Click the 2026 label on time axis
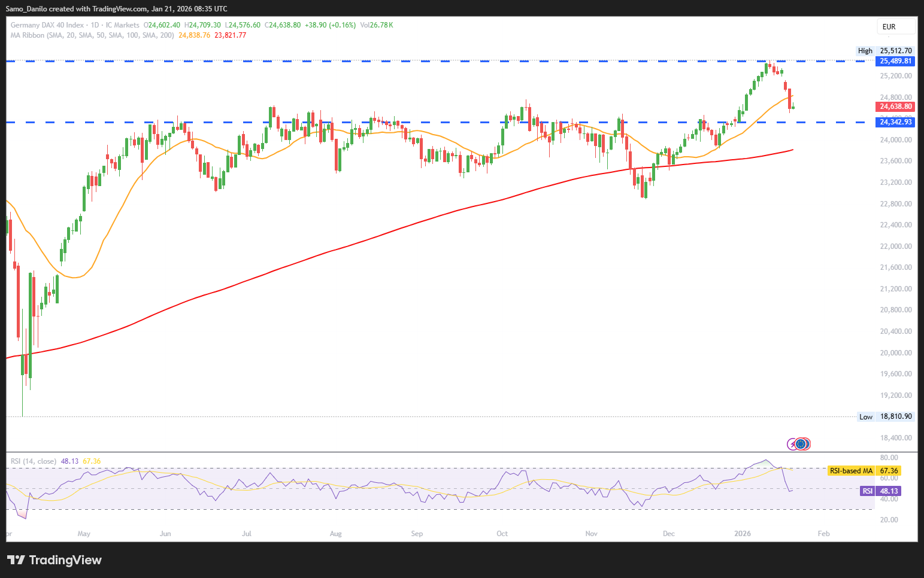Screen dimensions: 924x578 coord(743,534)
